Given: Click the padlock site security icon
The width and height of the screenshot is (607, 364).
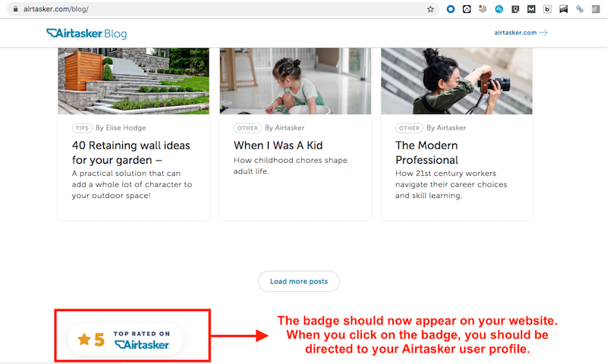Looking at the screenshot, I should (x=15, y=9).
